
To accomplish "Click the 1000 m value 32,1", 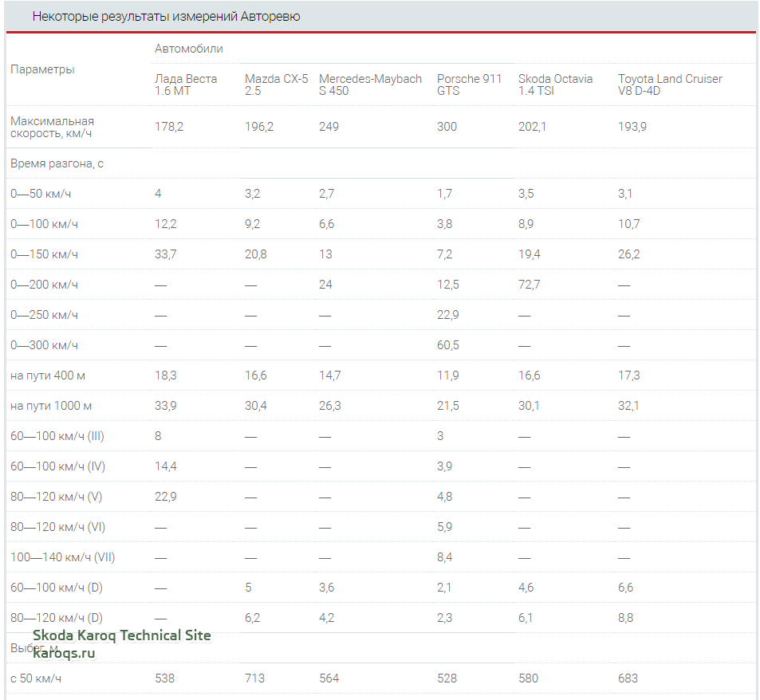I will [x=628, y=406].
